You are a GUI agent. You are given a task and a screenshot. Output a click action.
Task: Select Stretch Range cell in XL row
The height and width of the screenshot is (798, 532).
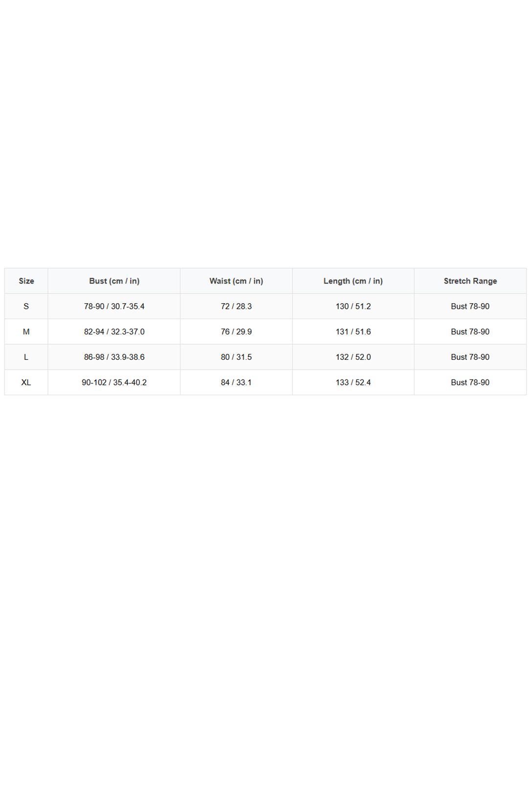[x=470, y=382]
